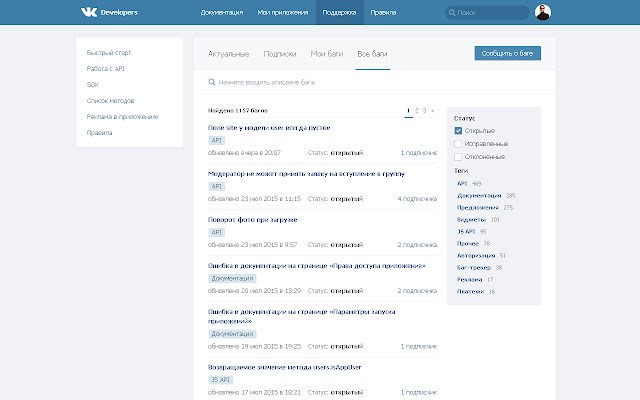
Task: Click Документация tag under «Права доступа» bug
Action: click(x=232, y=278)
